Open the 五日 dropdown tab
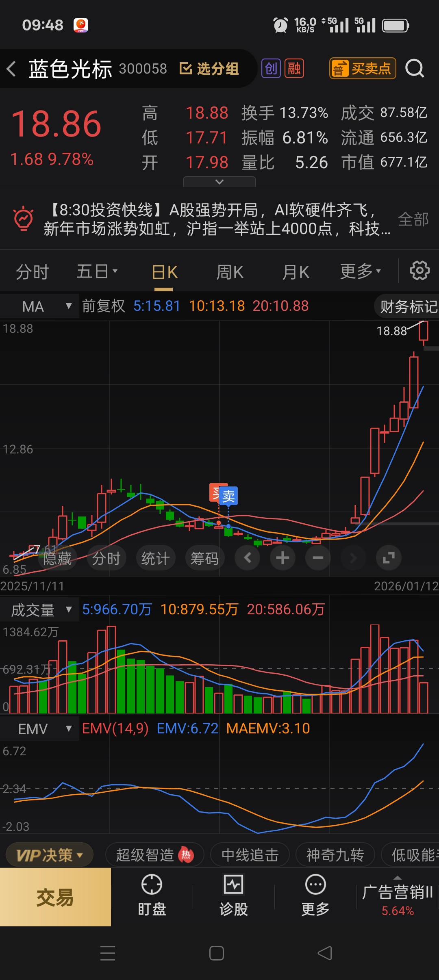This screenshot has height=980, width=439. [97, 271]
